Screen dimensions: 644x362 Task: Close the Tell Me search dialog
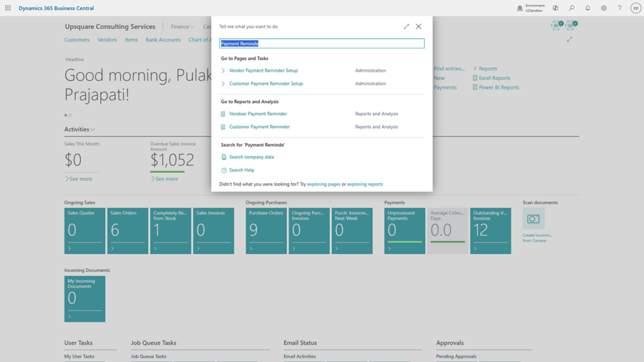tap(419, 26)
